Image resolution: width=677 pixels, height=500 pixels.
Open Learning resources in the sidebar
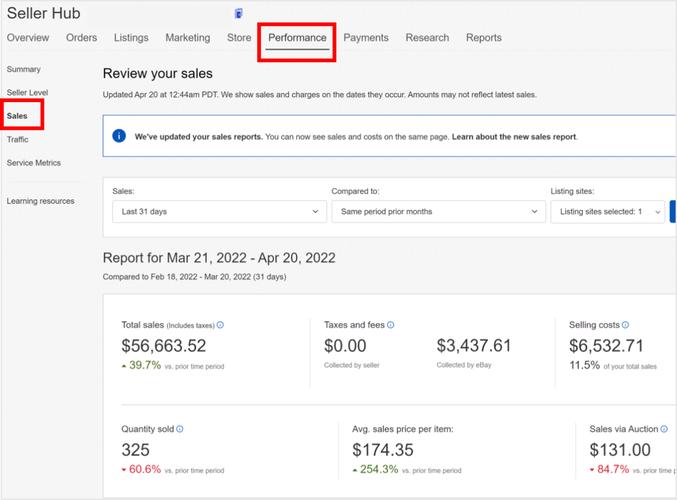(x=41, y=201)
